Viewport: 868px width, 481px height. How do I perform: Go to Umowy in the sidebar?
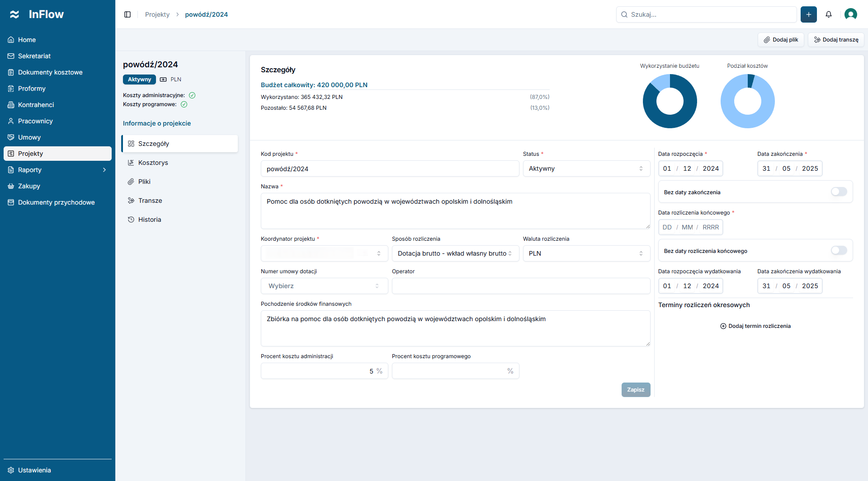click(28, 137)
